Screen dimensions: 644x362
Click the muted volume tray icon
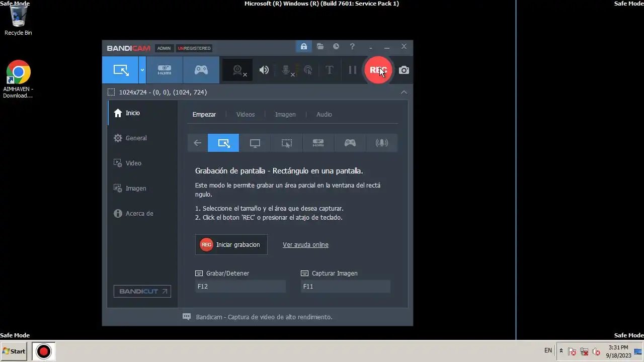[x=596, y=351]
